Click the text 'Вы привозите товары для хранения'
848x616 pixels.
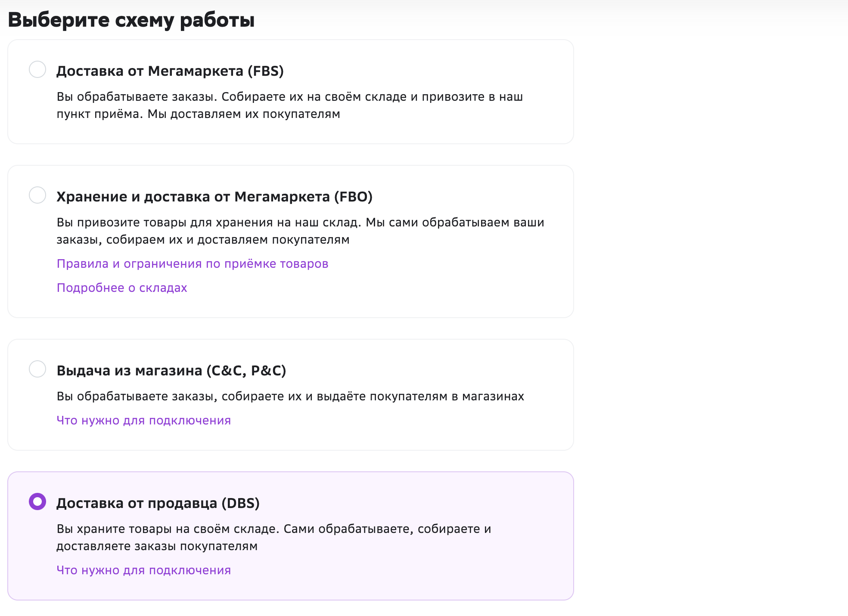click(165, 222)
